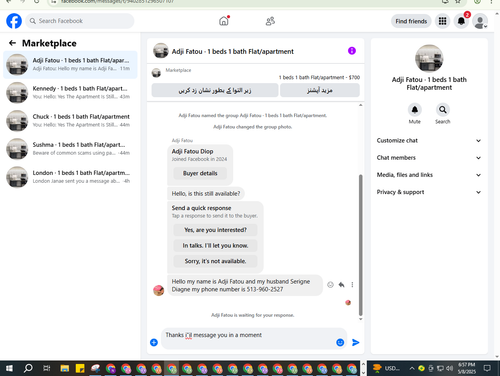500x376 pixels.
Task: Open Sushma conversation in list
Action: 70,149
